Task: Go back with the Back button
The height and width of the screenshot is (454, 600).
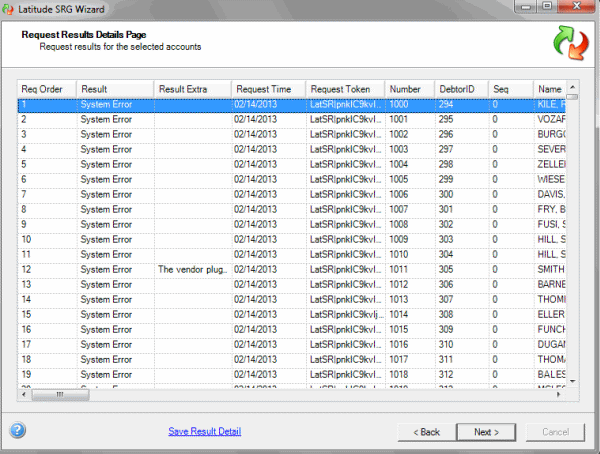Action: (x=427, y=432)
